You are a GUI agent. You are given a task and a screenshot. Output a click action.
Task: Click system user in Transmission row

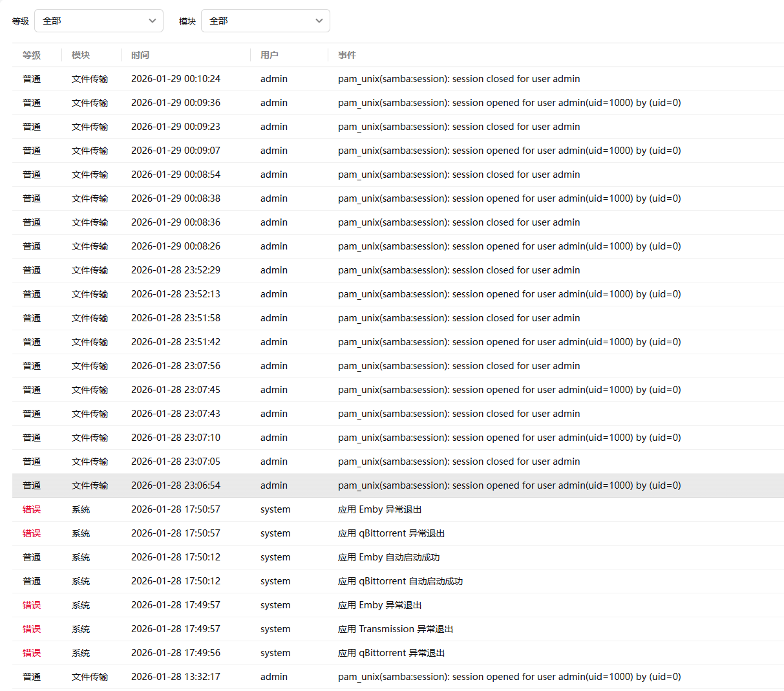click(x=275, y=629)
